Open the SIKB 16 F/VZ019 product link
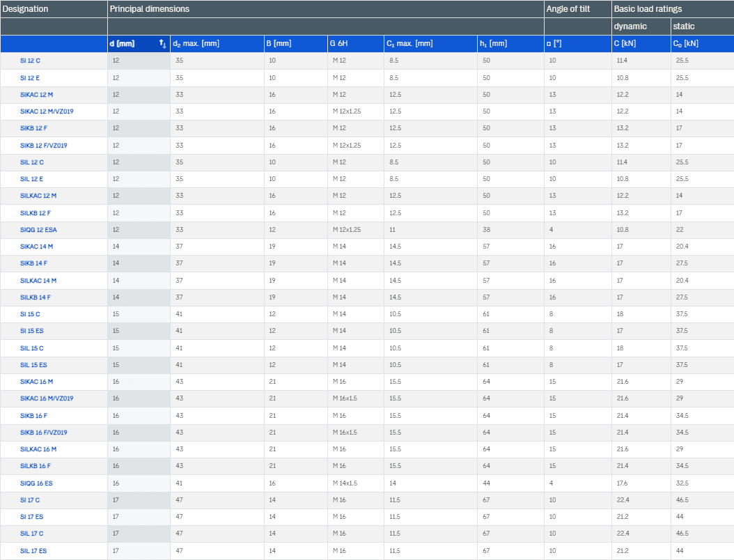The image size is (734, 560). pos(43,433)
